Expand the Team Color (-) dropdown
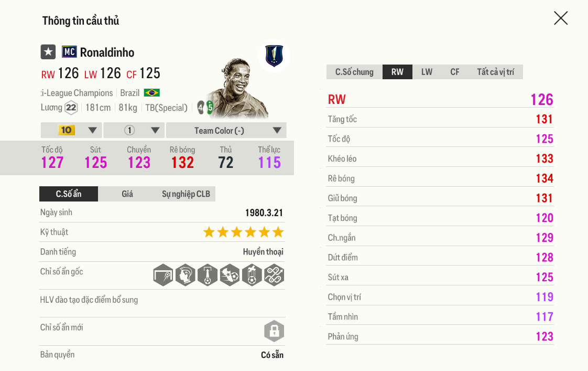588x371 pixels. click(x=225, y=130)
